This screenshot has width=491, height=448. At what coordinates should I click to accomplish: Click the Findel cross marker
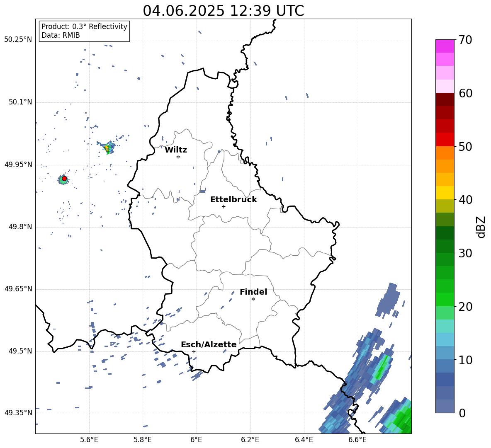pos(253,299)
